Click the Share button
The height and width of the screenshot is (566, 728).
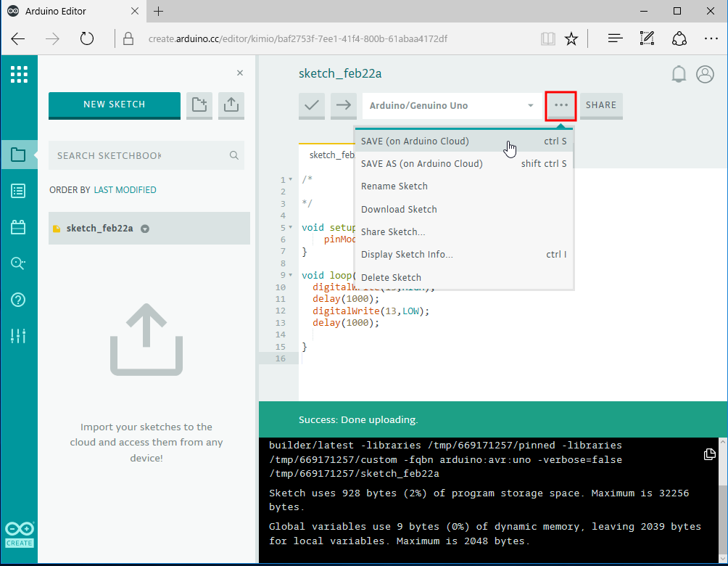601,105
